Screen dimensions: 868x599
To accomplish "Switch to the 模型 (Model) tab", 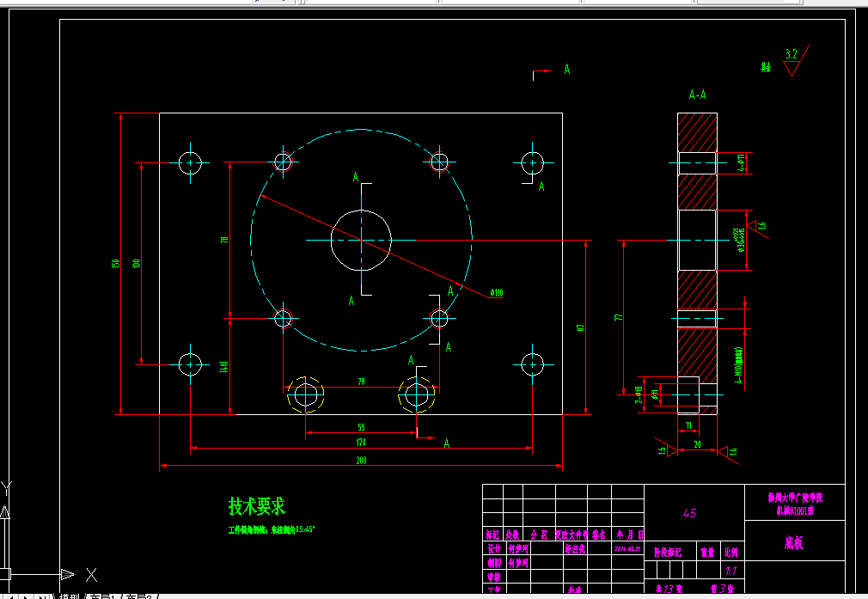I will coord(70,596).
